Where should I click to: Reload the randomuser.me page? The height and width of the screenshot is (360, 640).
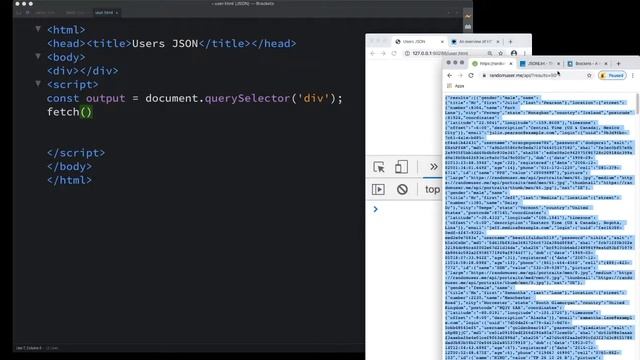[x=471, y=76]
